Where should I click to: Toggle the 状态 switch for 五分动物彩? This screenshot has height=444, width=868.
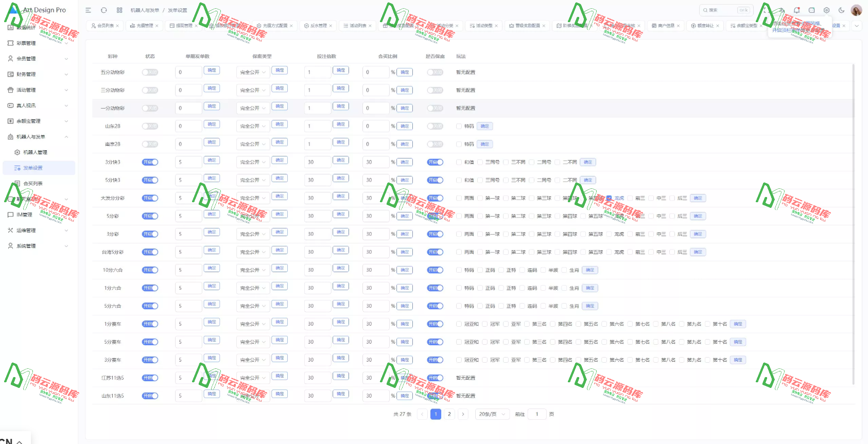pyautogui.click(x=150, y=73)
